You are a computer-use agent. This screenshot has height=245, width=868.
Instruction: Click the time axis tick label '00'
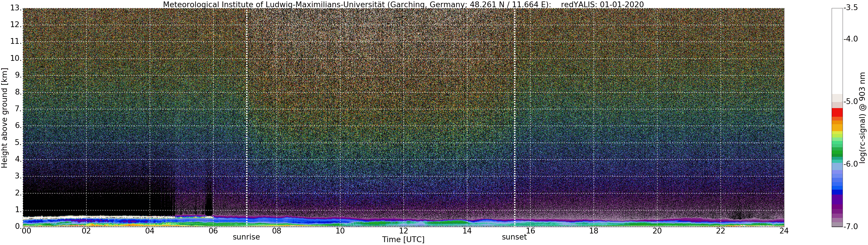[x=26, y=231]
